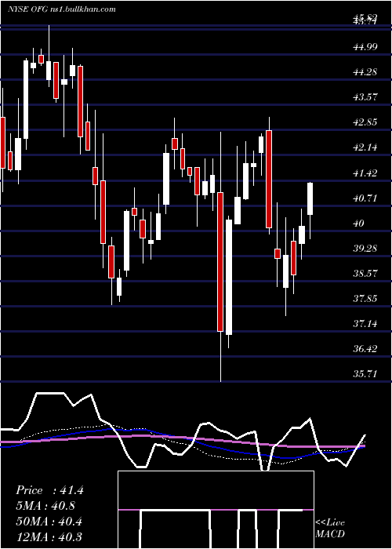Click the 35.71 price axis label
This screenshot has height=549, width=392.
pyautogui.click(x=365, y=374)
